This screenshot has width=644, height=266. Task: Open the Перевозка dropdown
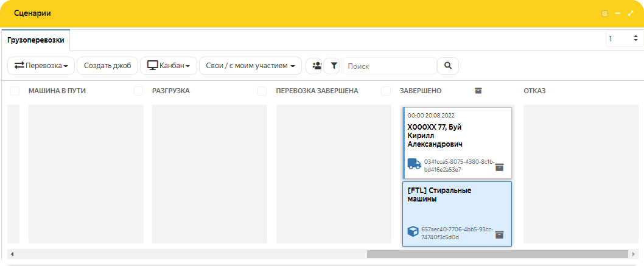tap(41, 66)
